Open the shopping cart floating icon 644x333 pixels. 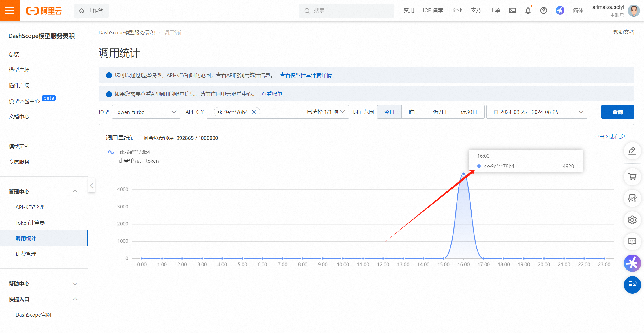point(632,177)
